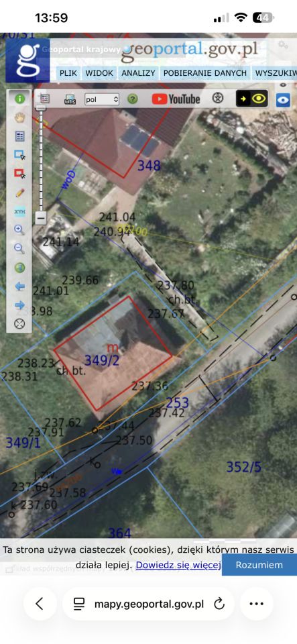Click the blue rectangle selection tool

19,155
